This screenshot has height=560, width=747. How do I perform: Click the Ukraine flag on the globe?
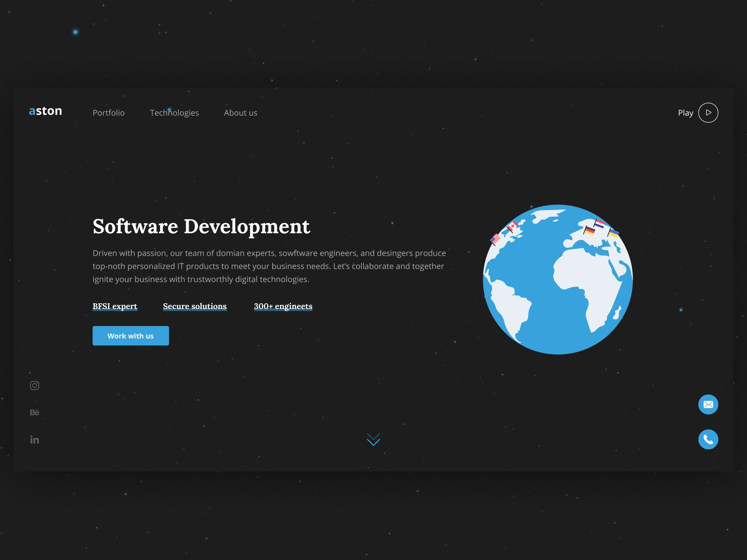[x=613, y=232]
